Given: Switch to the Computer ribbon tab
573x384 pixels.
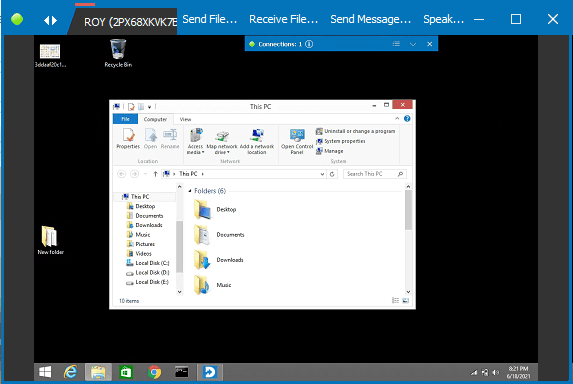Looking at the screenshot, I should pos(155,119).
